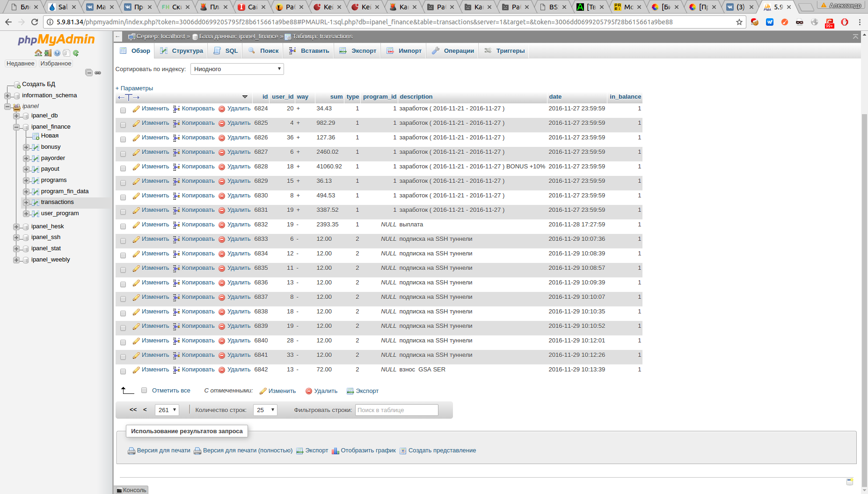Click the payorder table icon
This screenshot has height=494, width=868.
click(36, 158)
